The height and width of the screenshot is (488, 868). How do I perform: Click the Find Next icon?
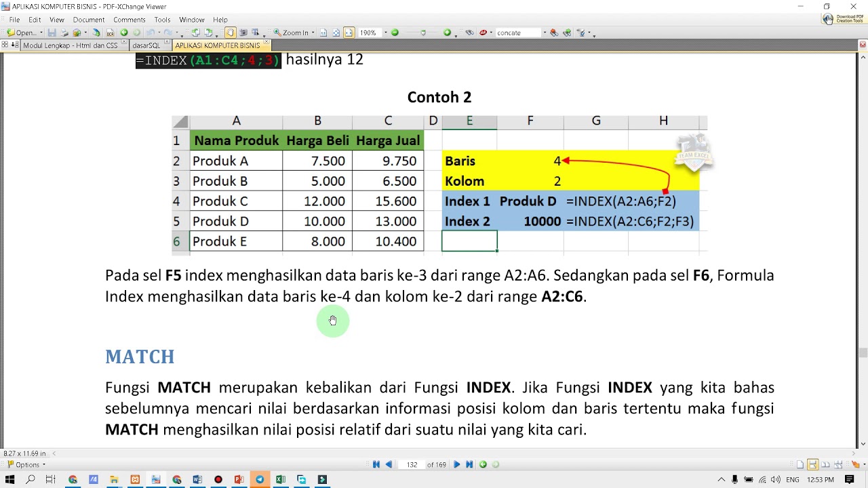(x=567, y=33)
